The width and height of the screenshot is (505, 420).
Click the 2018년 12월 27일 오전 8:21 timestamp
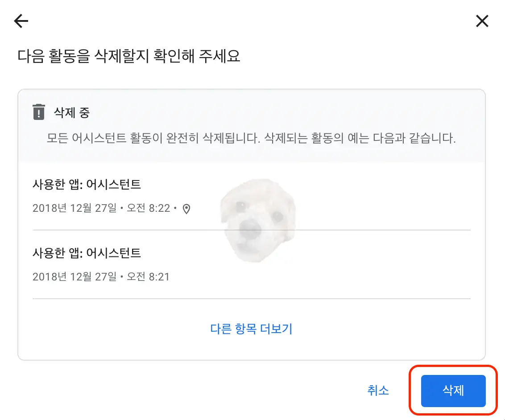101,276
